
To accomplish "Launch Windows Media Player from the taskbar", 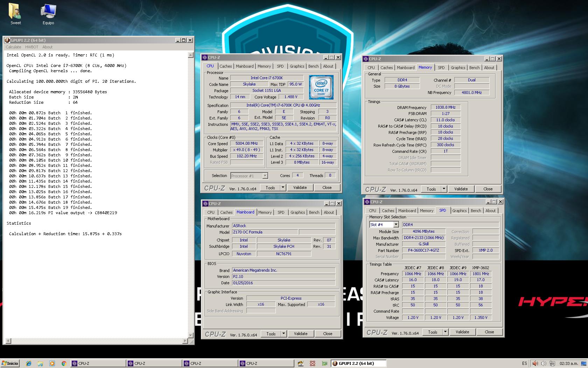I will tap(52, 363).
